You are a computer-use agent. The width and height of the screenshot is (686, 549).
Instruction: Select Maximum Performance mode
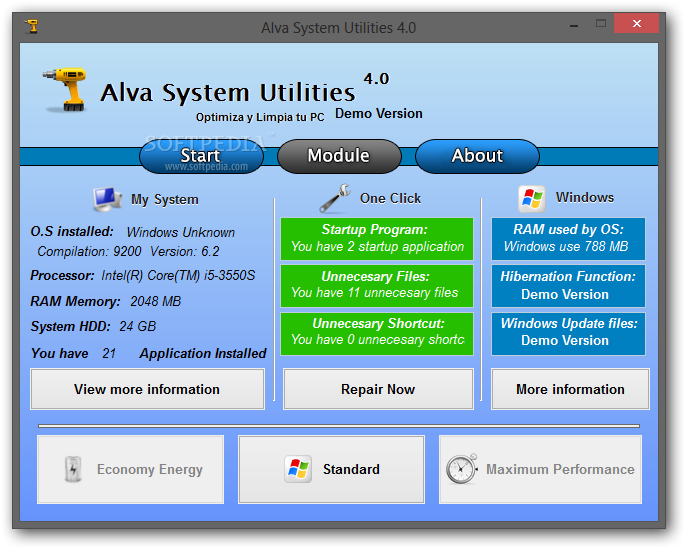[x=540, y=469]
